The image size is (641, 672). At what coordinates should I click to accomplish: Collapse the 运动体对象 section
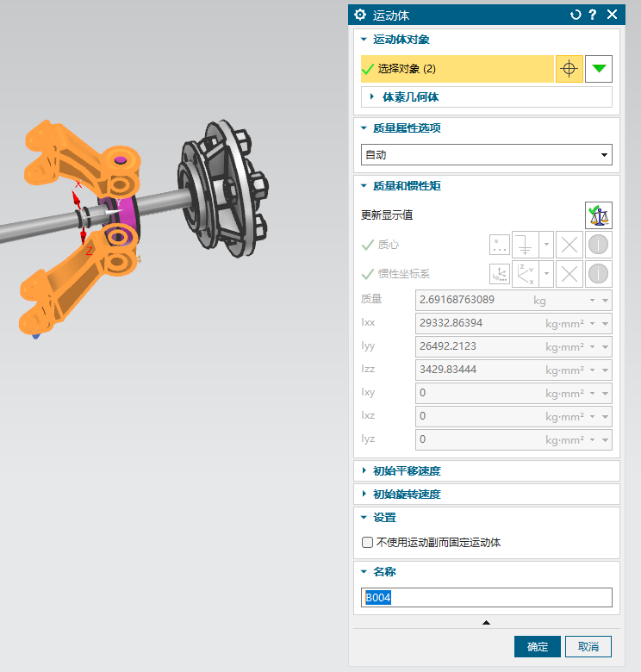tap(401, 39)
